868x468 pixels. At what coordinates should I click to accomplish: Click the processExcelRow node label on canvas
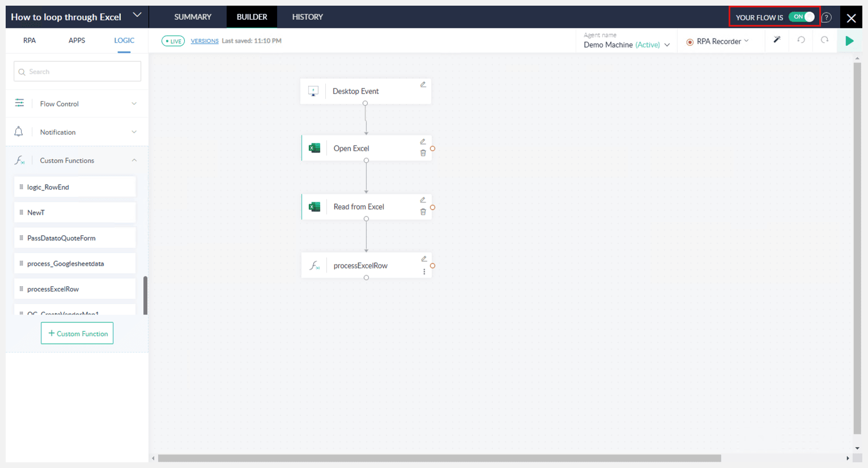click(360, 266)
